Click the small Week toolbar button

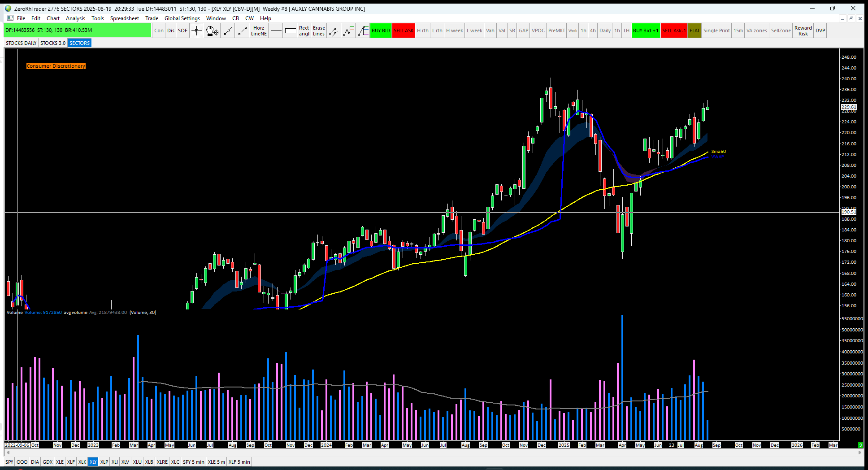[573, 30]
